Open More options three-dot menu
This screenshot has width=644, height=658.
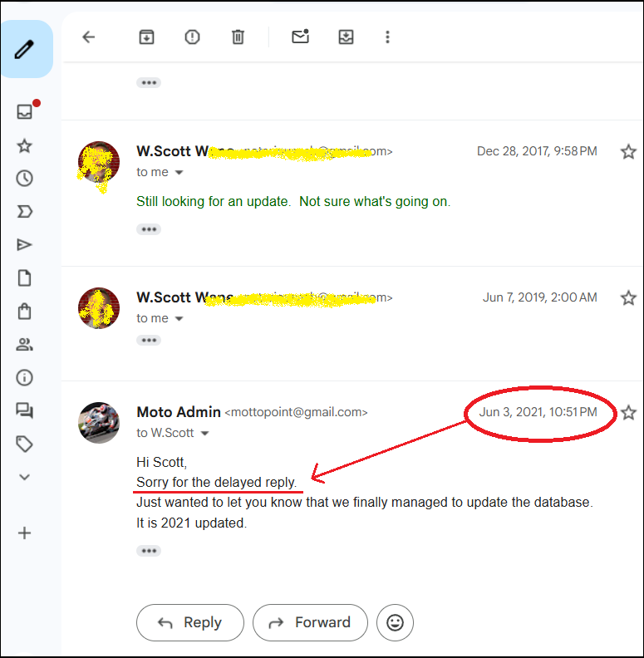point(387,37)
